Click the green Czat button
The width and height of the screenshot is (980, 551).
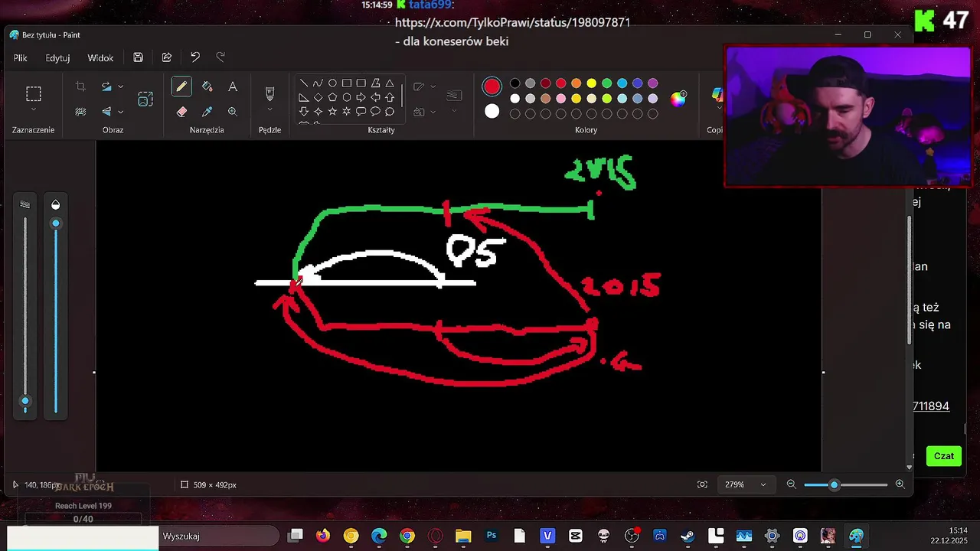(943, 456)
